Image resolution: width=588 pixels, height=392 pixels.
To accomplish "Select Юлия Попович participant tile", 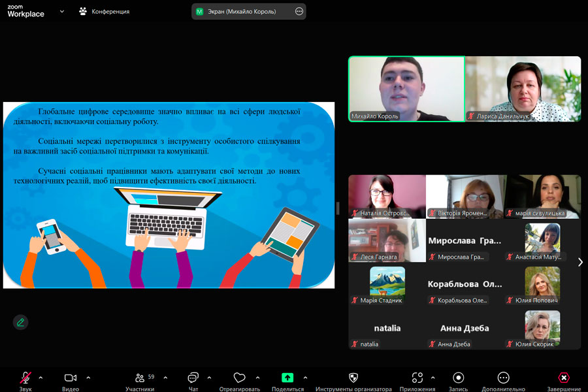I will pos(542,284).
